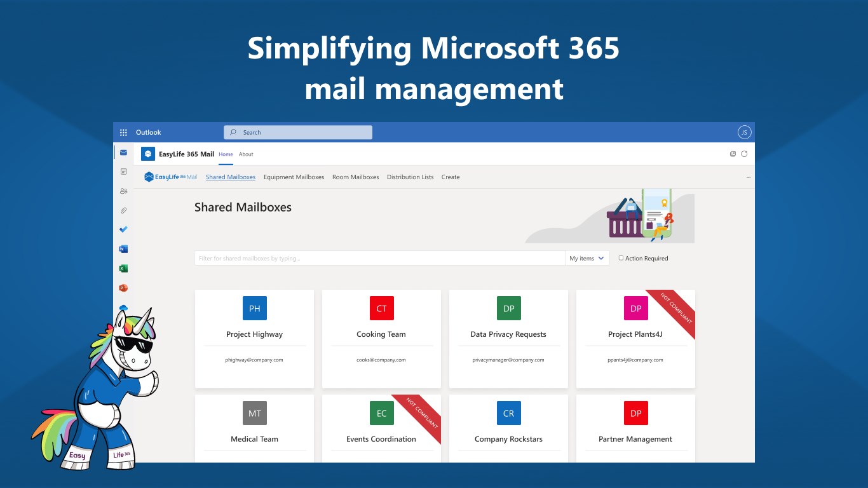Click the EasyLife 365 Mail app logo
Image resolution: width=868 pixels, height=488 pixels.
(x=148, y=154)
